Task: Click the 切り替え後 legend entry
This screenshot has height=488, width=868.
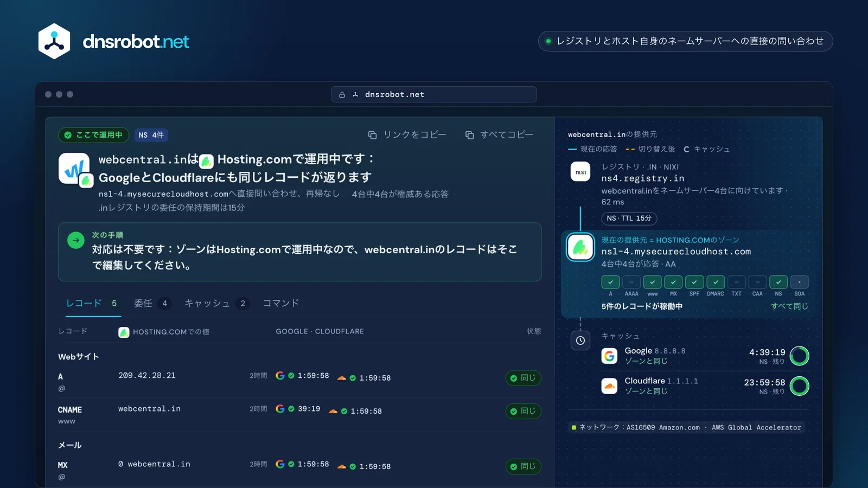Action: [x=650, y=149]
